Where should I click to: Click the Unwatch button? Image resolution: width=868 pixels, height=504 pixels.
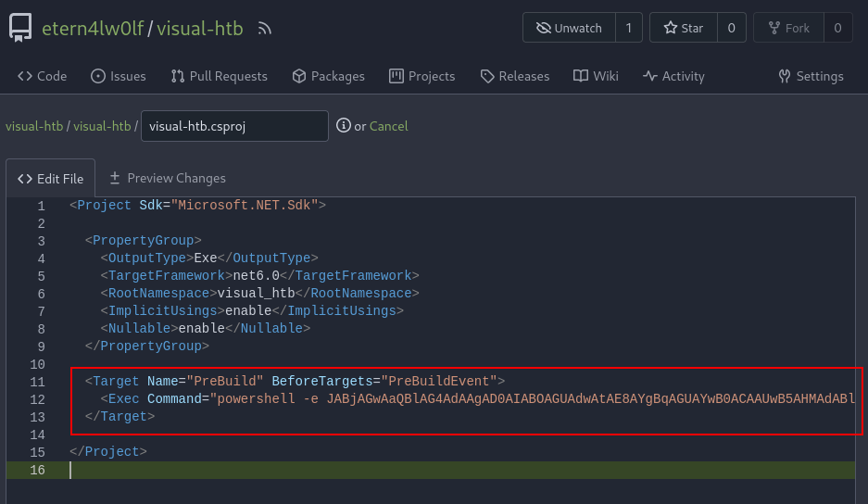click(x=569, y=28)
